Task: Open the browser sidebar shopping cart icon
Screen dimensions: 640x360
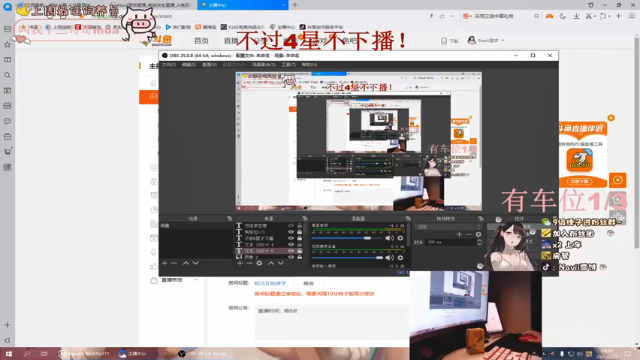Action: (7, 152)
